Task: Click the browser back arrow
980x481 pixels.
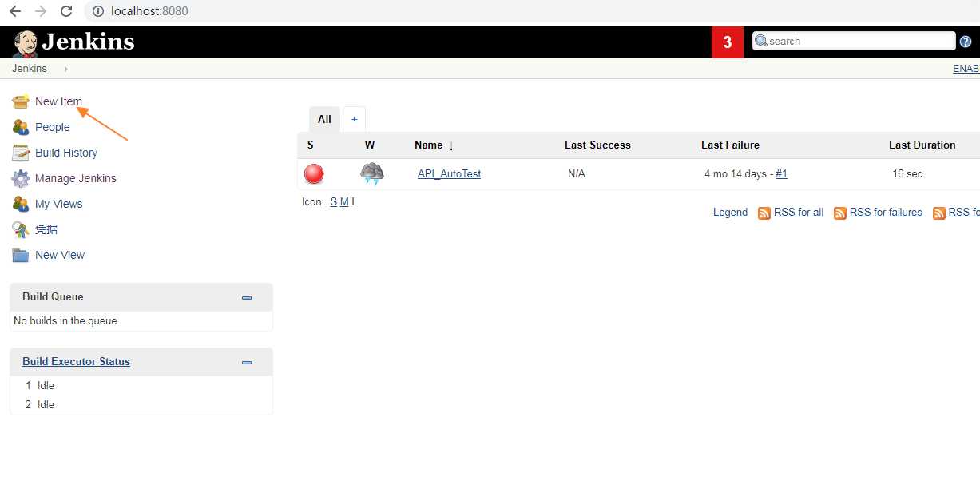Action: tap(15, 12)
